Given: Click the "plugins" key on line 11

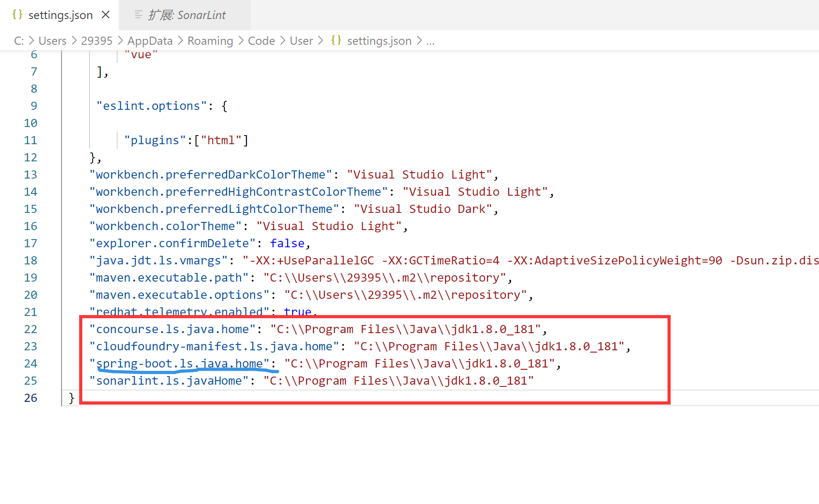Looking at the screenshot, I should click(155, 140).
